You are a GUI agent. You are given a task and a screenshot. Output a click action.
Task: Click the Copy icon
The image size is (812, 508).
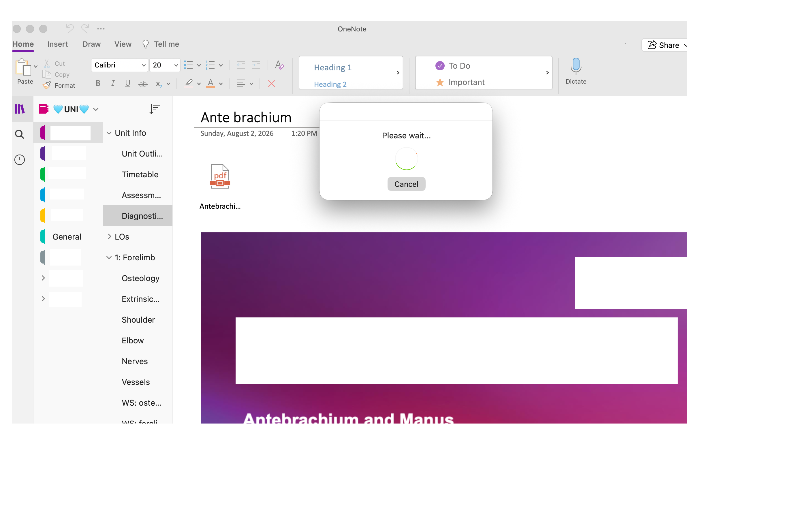pyautogui.click(x=47, y=75)
